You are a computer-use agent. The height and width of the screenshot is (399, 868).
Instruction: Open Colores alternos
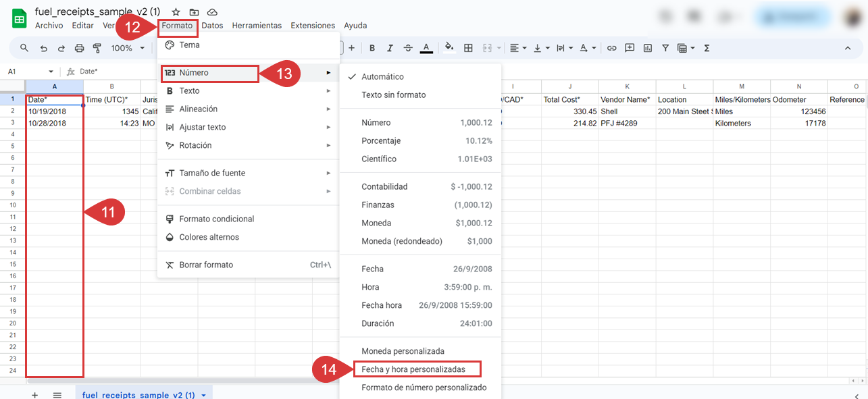tap(248, 237)
